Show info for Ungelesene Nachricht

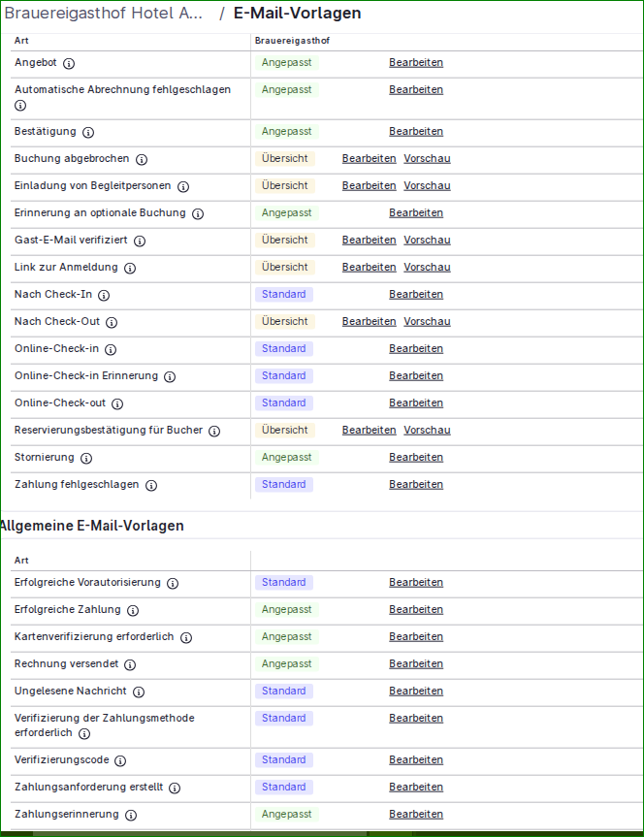(x=139, y=692)
